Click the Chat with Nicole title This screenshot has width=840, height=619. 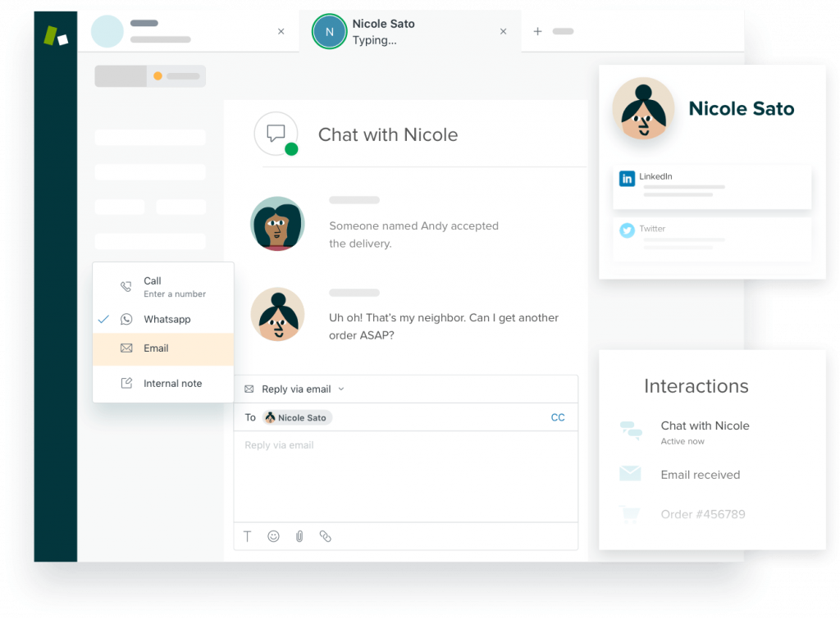pos(388,135)
